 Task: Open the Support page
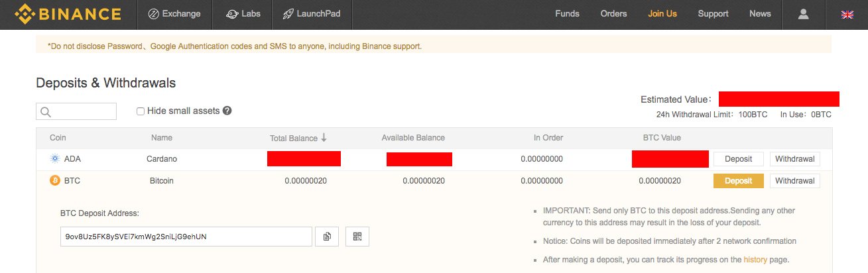pos(713,14)
